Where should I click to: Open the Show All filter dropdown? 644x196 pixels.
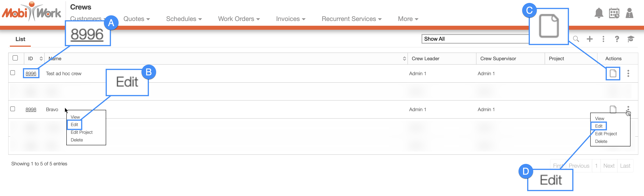click(x=475, y=39)
